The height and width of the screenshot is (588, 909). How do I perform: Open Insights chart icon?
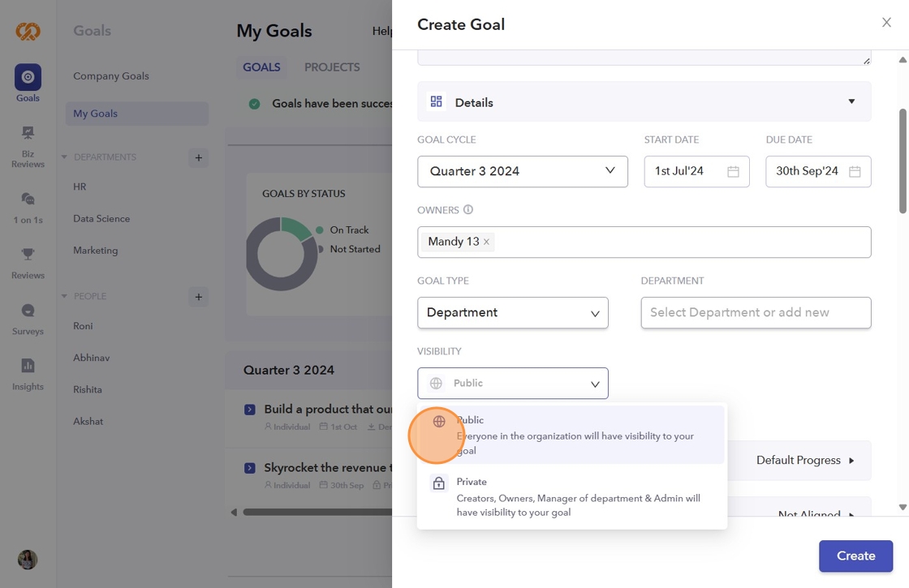pos(28,367)
